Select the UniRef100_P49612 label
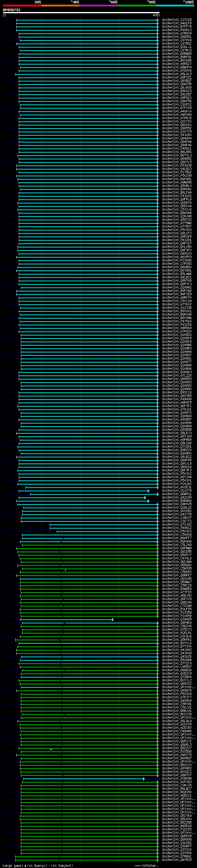This screenshot has height=868, width=197. tap(176, 528)
